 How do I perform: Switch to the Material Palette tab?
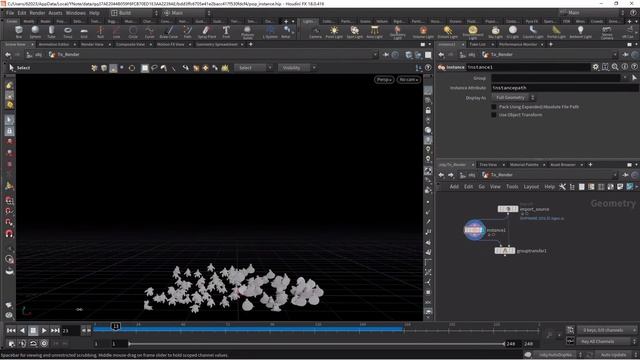(x=524, y=164)
